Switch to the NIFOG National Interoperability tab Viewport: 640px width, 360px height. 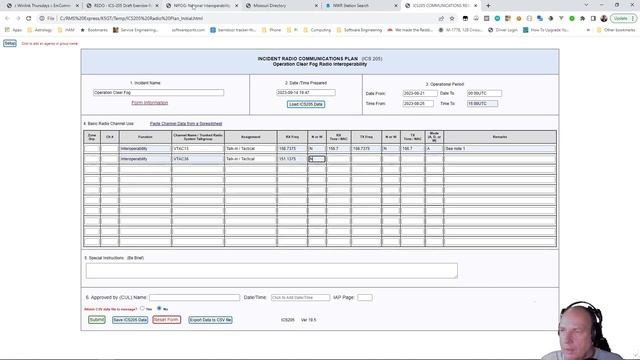point(202,6)
